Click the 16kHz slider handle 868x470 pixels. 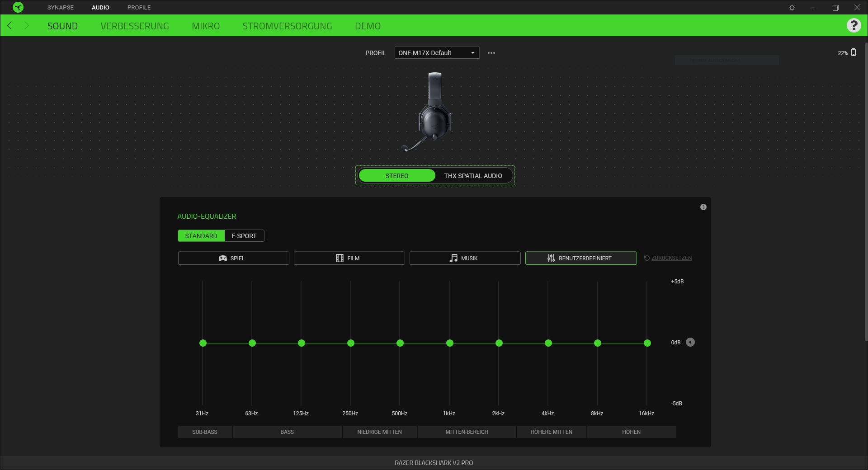647,343
